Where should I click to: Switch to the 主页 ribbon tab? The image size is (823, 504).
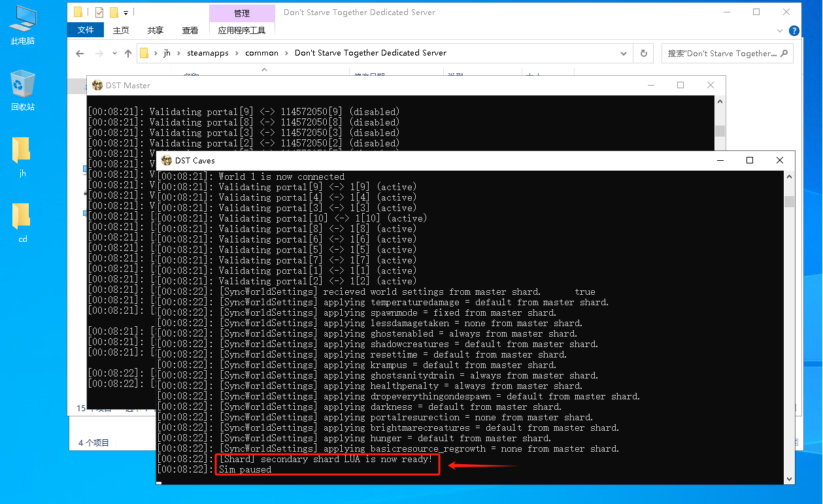click(121, 30)
